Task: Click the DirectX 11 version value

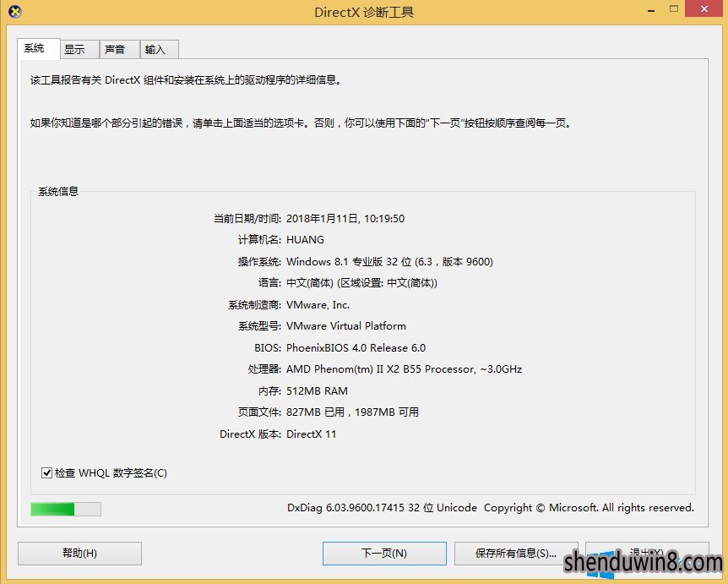Action: pos(311,434)
